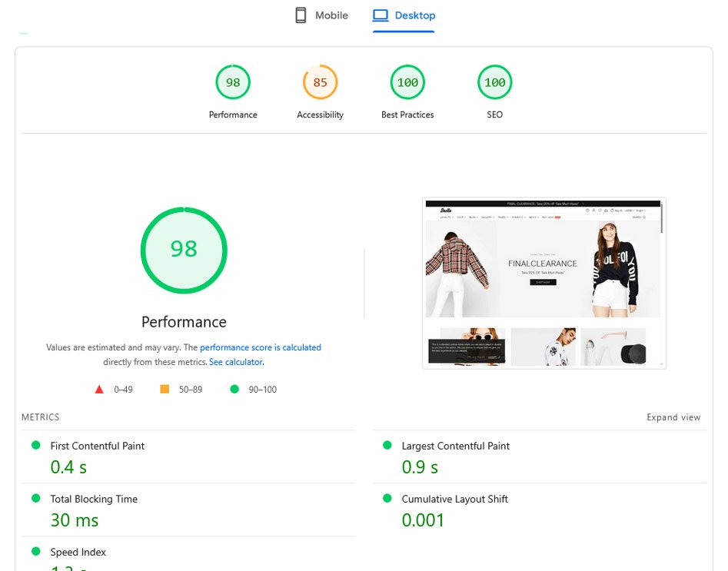Open the Best Practices 100 score gauge

tap(407, 82)
